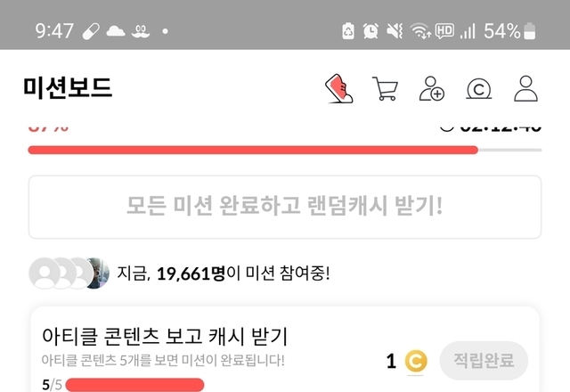The width and height of the screenshot is (570, 392).
Task: Tap the alarm clock status icon
Action: pyautogui.click(x=370, y=31)
